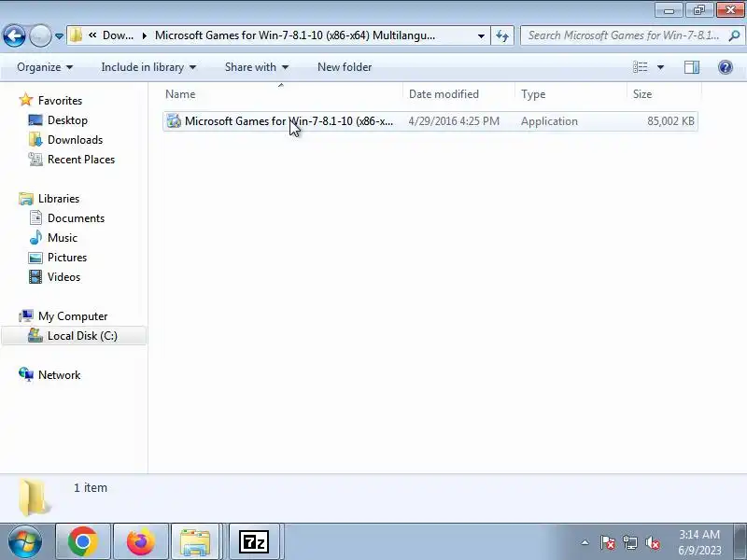Open Desktop in Favorites
The height and width of the screenshot is (560, 747).
(x=67, y=120)
